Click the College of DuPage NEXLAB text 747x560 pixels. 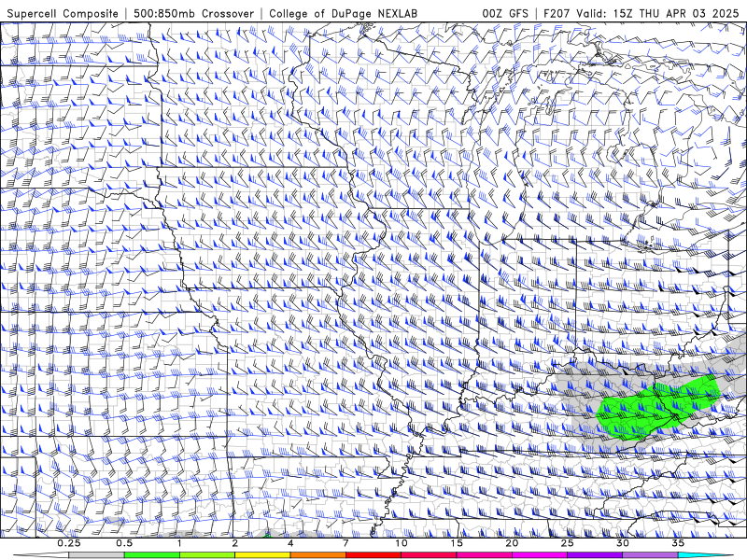343,14
